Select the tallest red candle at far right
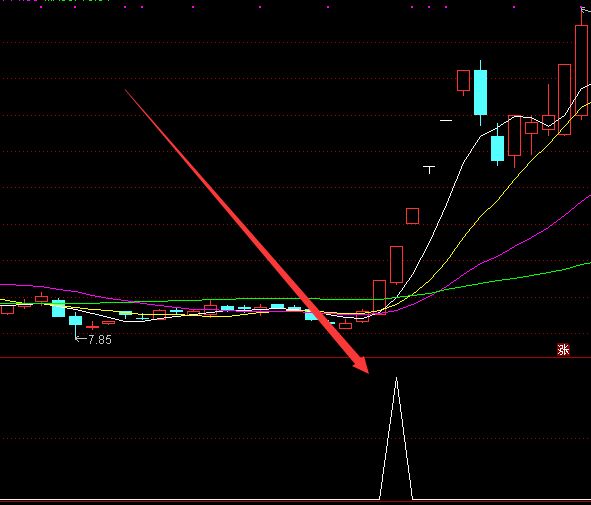This screenshot has height=505, width=591. pyautogui.click(x=582, y=70)
